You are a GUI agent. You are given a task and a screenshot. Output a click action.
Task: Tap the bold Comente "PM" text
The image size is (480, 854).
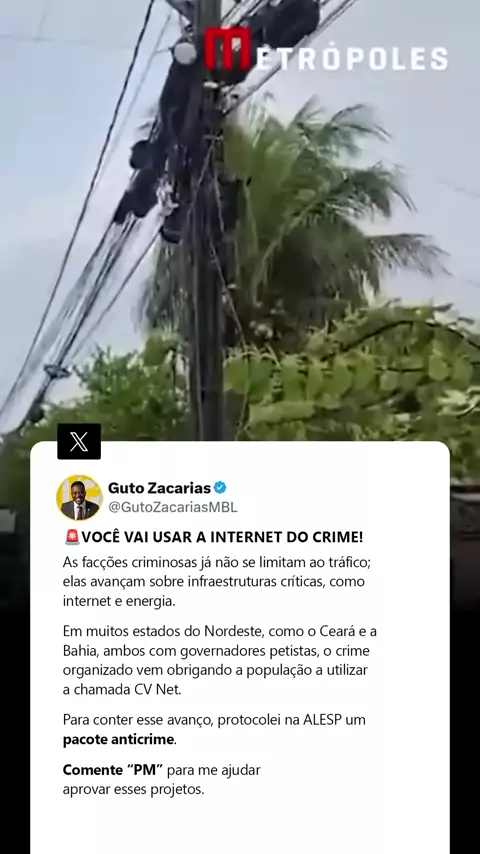pos(113,770)
